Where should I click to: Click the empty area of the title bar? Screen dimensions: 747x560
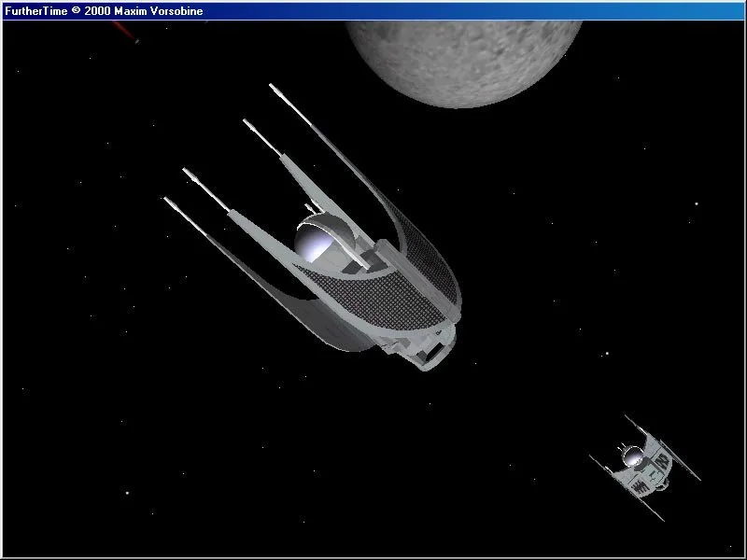pyautogui.click(x=467, y=10)
